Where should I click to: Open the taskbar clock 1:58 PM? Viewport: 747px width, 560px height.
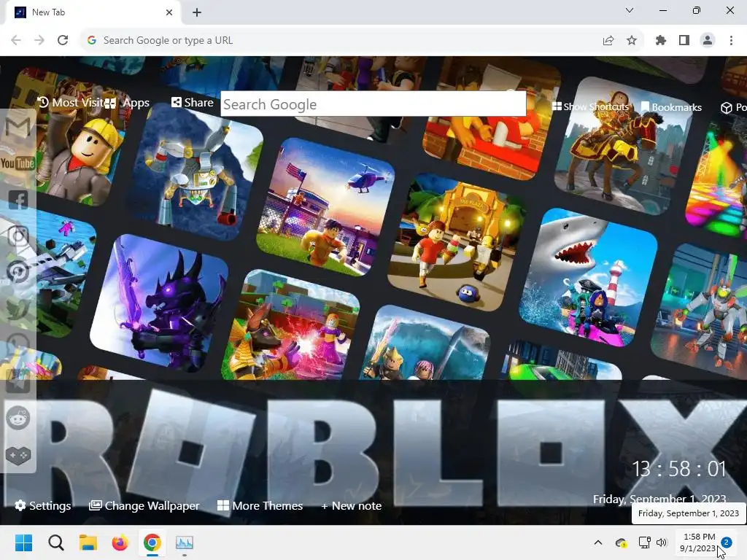click(x=698, y=542)
